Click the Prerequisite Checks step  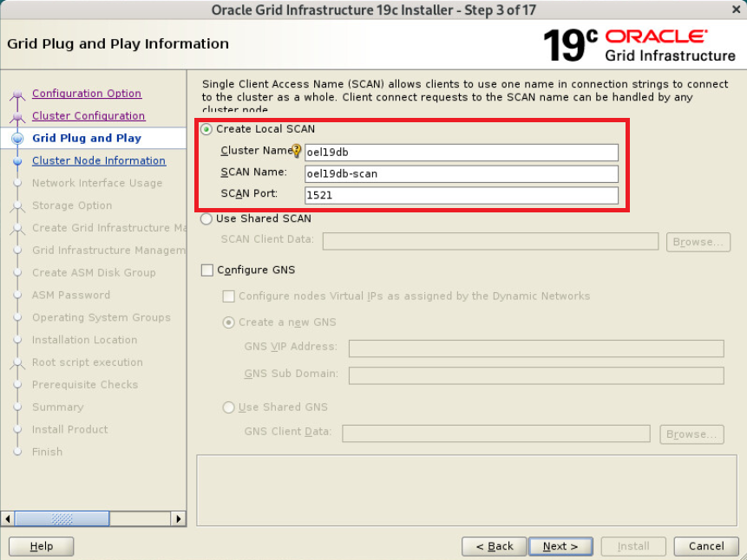pyautogui.click(x=85, y=384)
